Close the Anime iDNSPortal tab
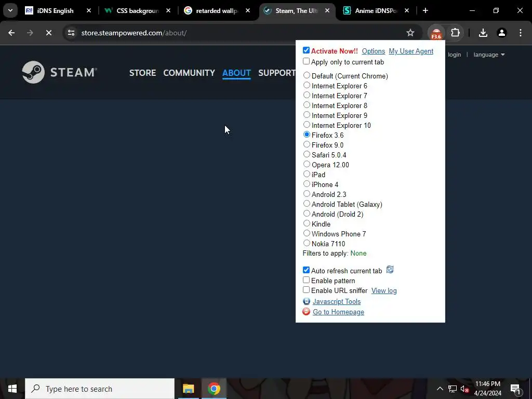Viewport: 532px width, 399px height. point(407,10)
